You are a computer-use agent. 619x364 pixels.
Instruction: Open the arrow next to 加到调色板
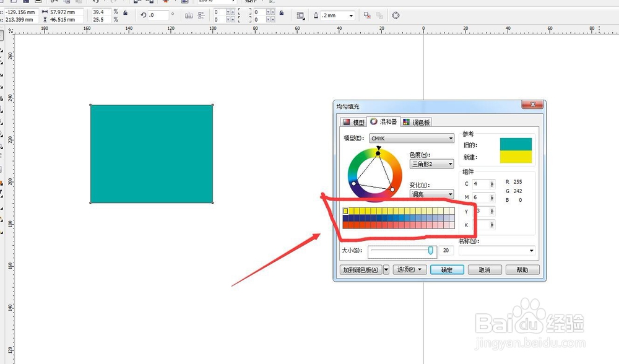[386, 270]
